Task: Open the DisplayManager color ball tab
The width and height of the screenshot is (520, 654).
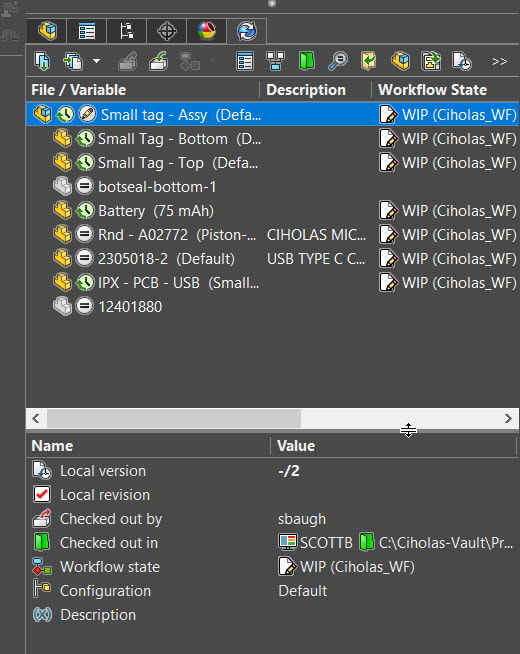Action: (x=206, y=31)
